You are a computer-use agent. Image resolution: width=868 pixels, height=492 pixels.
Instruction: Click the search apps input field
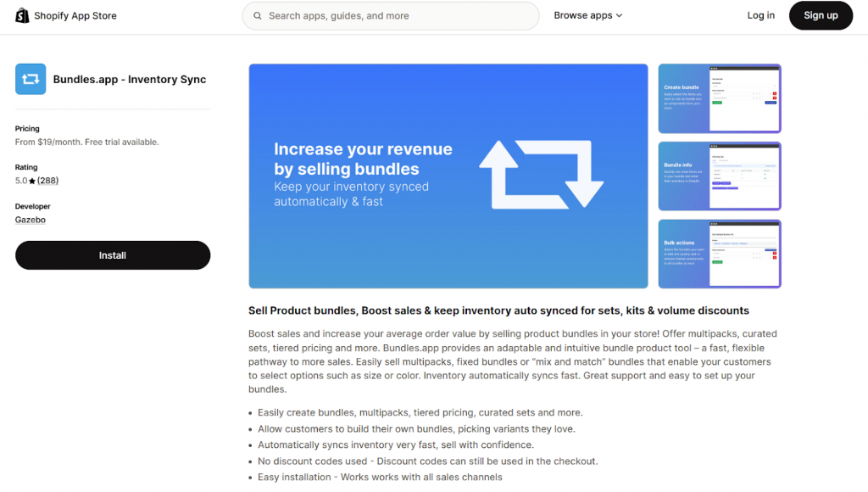click(390, 15)
